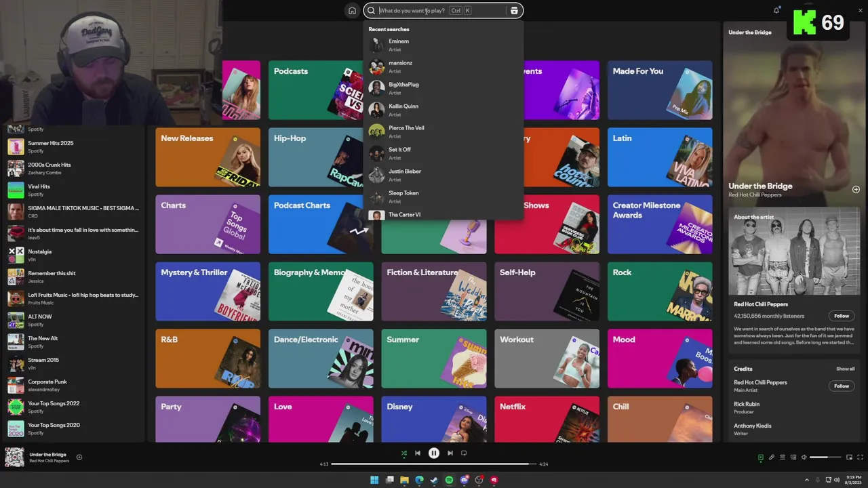Launch Microsoft Edge from taskbar
The image size is (868, 488).
[x=419, y=480]
